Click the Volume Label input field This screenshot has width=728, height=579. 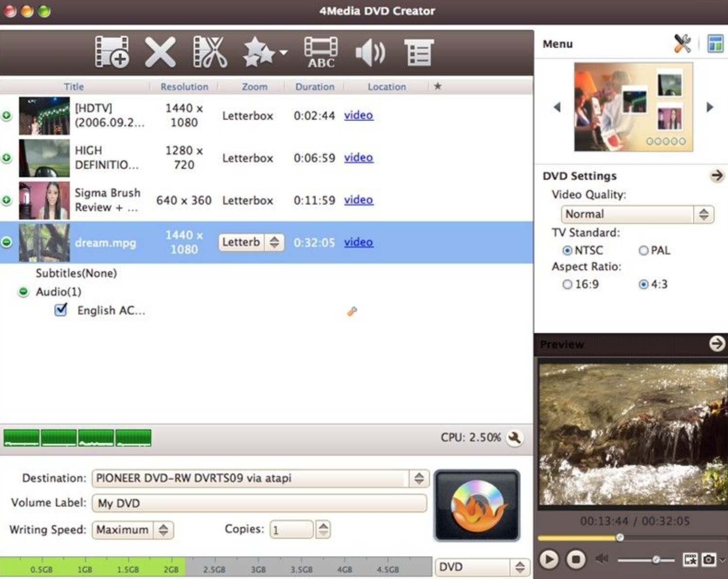[260, 503]
